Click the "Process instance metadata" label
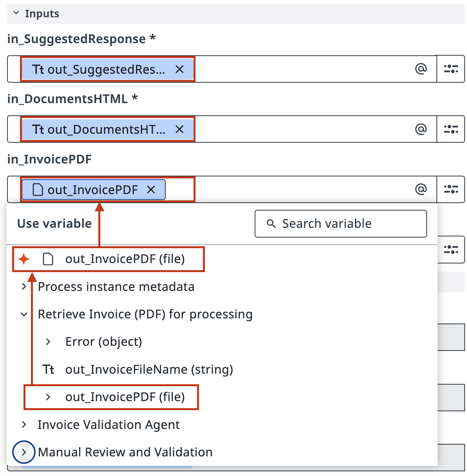Viewport: 467px width, 476px height. [x=116, y=287]
